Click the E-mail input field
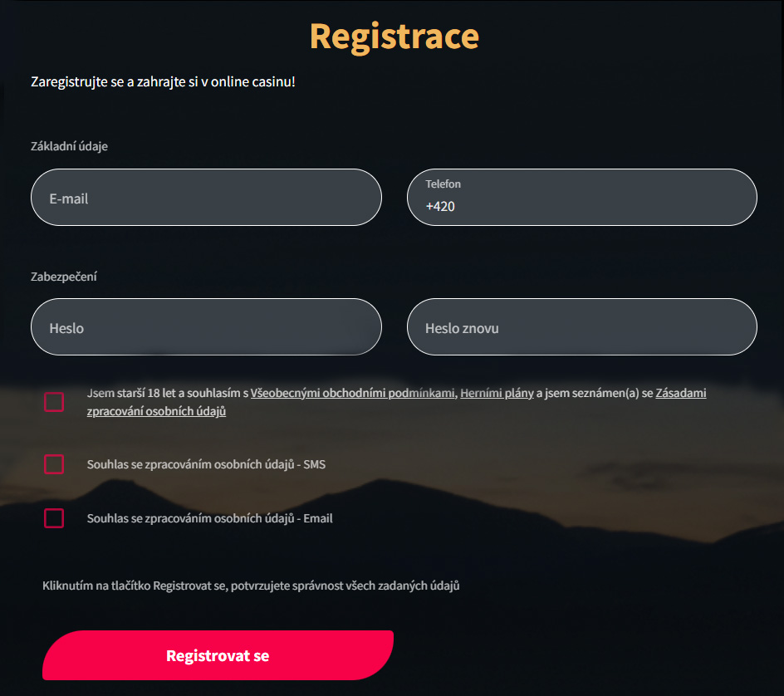784x696 pixels. (206, 198)
